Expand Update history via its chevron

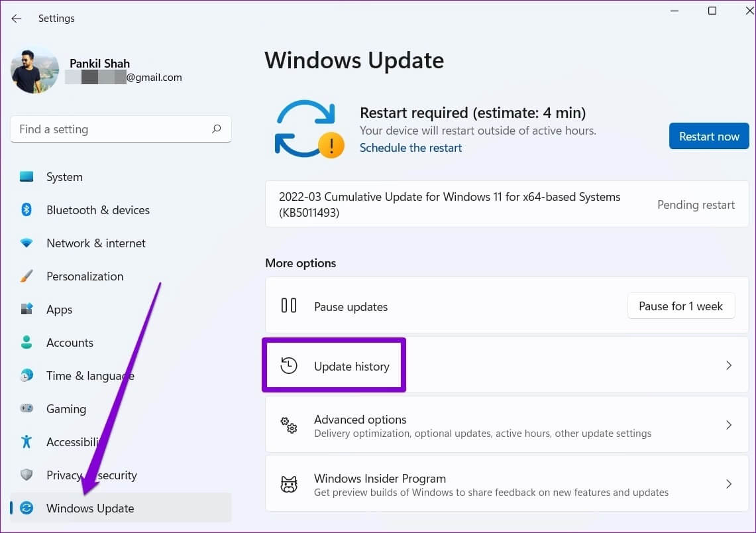pyautogui.click(x=729, y=366)
